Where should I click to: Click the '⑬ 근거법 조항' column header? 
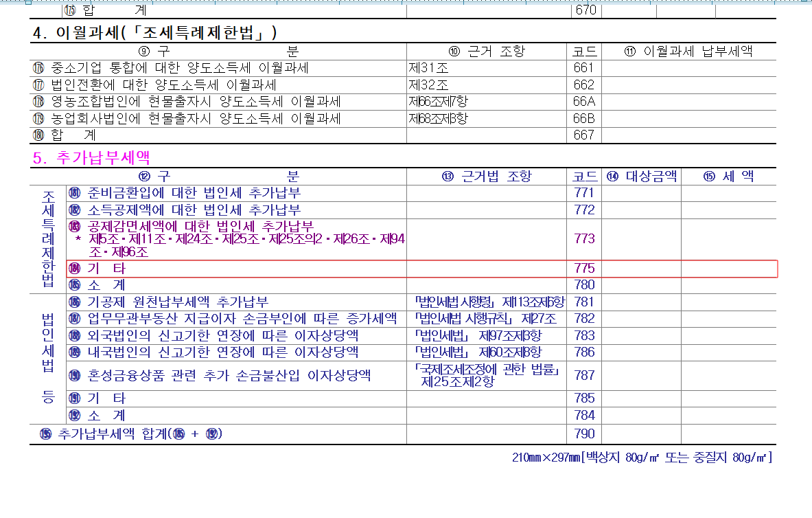tap(487, 177)
